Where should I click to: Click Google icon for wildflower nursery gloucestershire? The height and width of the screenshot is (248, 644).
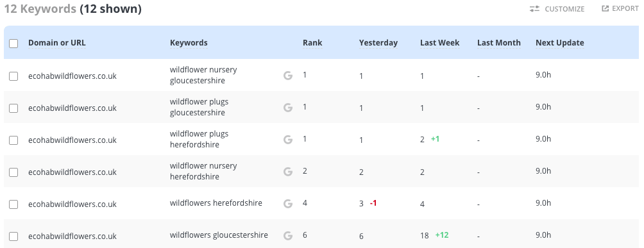point(288,76)
